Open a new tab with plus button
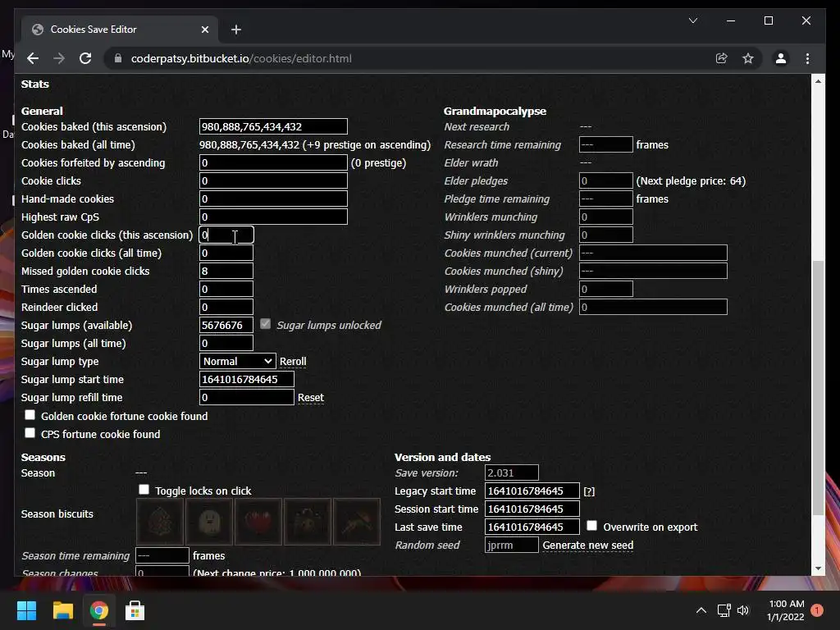Screen dimensions: 840x630 235,30
